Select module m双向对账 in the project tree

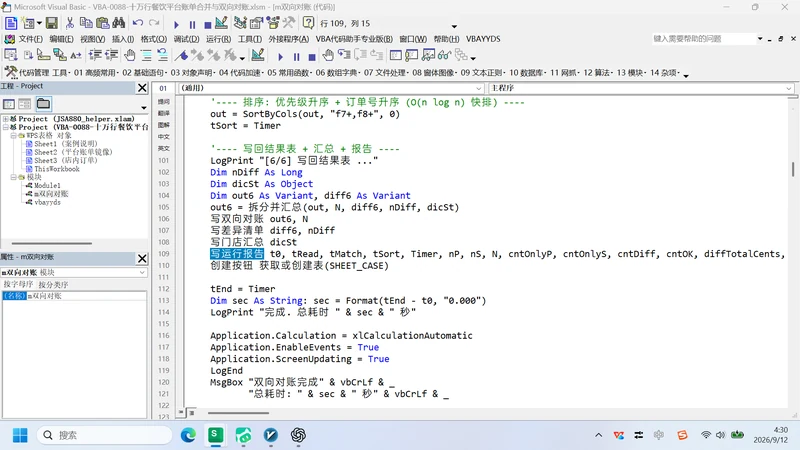tap(51, 194)
